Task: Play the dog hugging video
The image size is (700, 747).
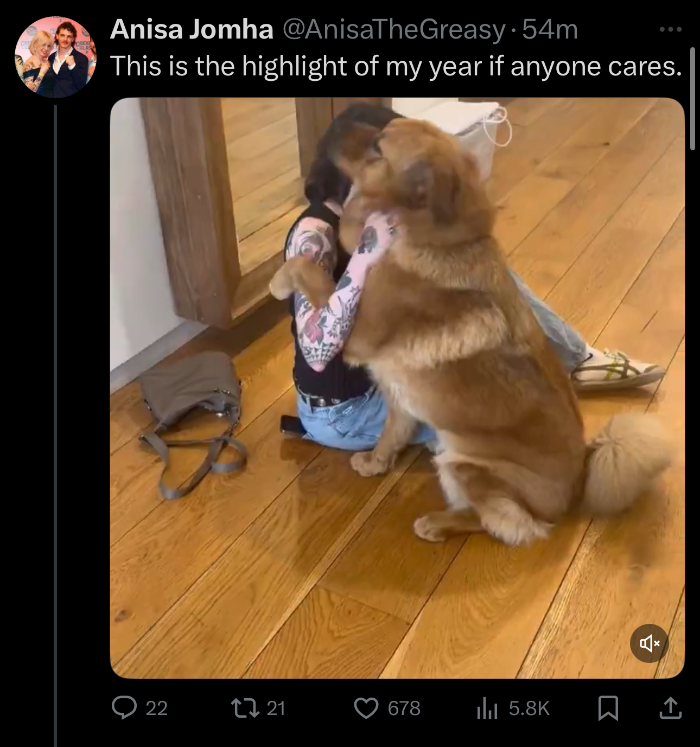Action: tap(397, 388)
